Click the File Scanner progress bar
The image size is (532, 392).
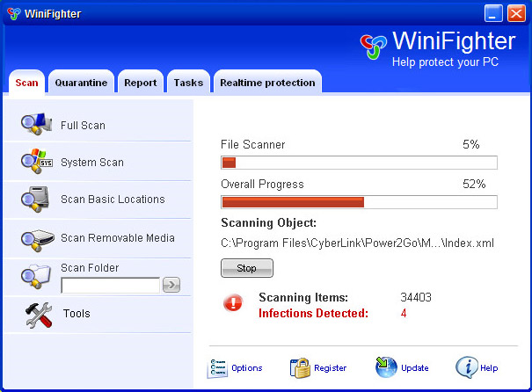[359, 163]
